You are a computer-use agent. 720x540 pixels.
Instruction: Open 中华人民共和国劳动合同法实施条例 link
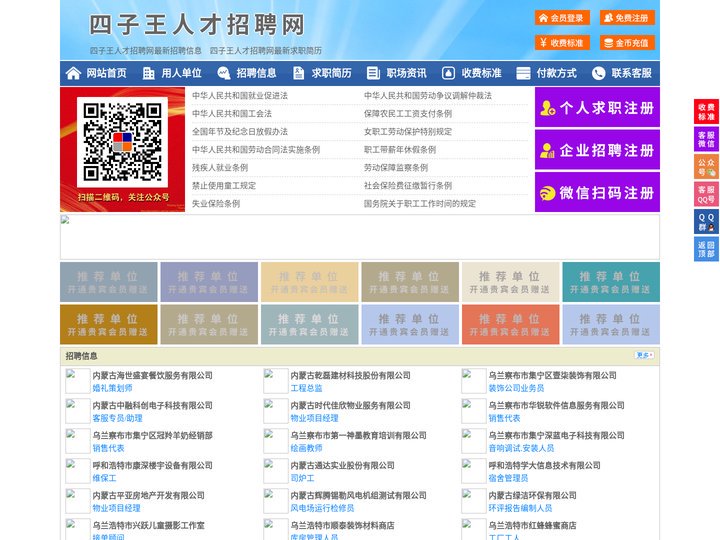click(x=256, y=150)
